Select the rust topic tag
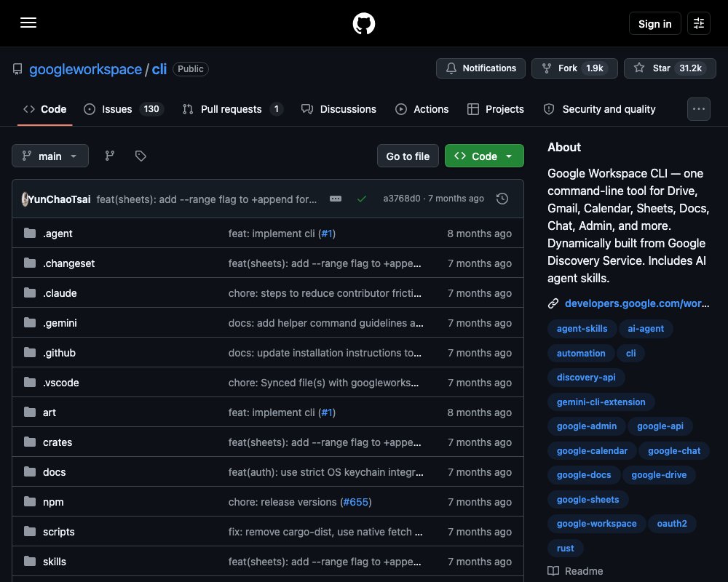Image resolution: width=728 pixels, height=582 pixels. click(x=565, y=548)
